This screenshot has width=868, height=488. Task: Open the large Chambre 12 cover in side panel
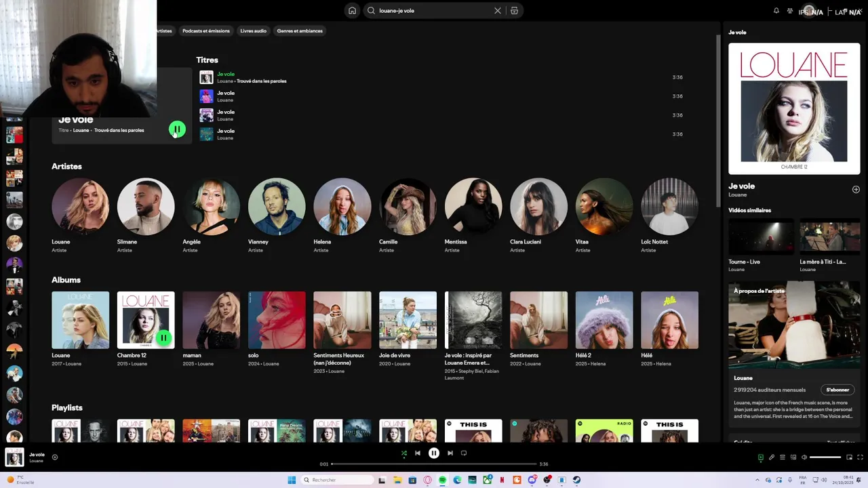pyautogui.click(x=794, y=109)
